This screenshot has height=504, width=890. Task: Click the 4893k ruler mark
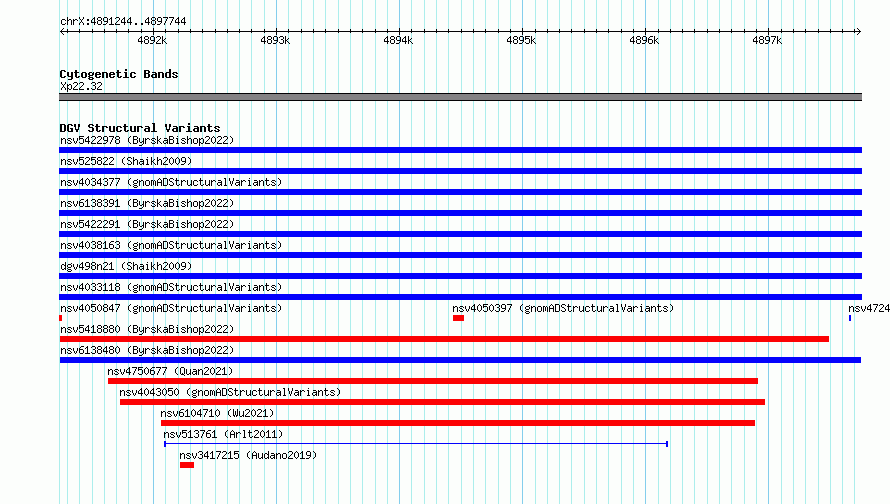275,40
